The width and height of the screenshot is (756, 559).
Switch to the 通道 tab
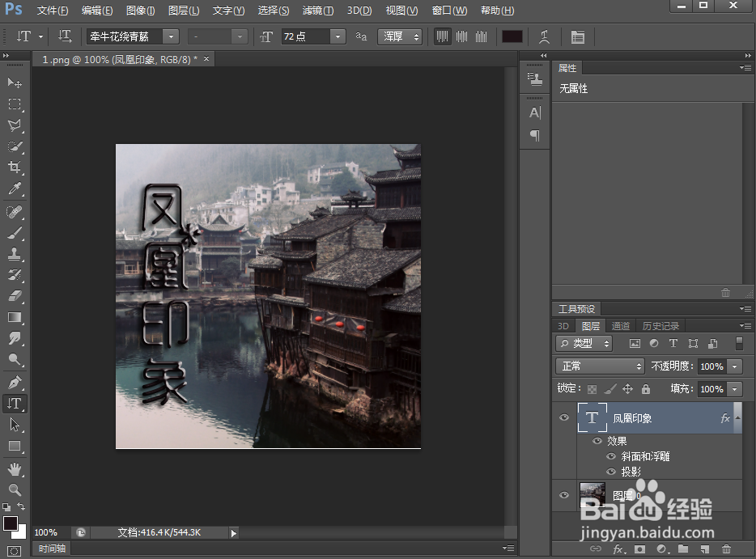coord(621,326)
